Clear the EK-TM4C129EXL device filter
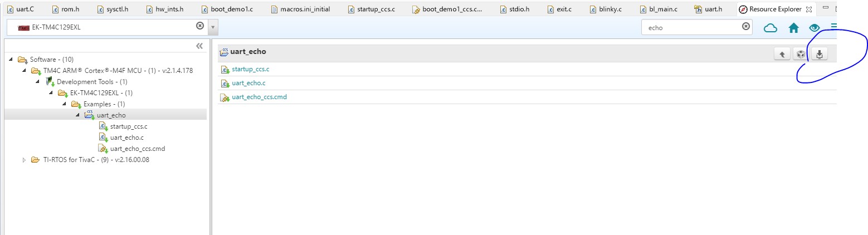 (200, 26)
